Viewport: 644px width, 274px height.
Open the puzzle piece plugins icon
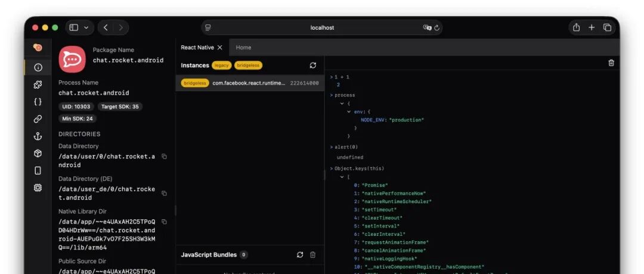pos(38,85)
